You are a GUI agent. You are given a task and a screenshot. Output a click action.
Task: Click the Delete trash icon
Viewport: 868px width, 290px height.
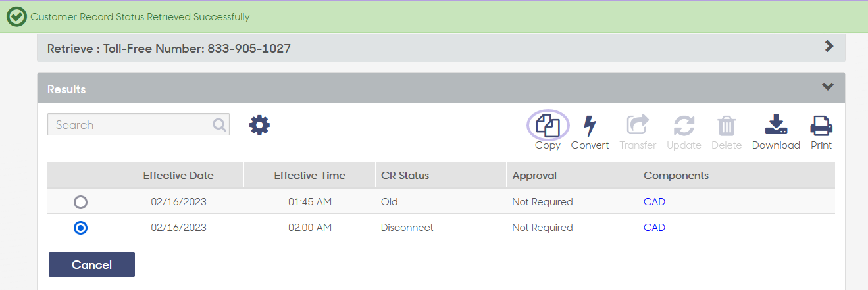tap(727, 126)
